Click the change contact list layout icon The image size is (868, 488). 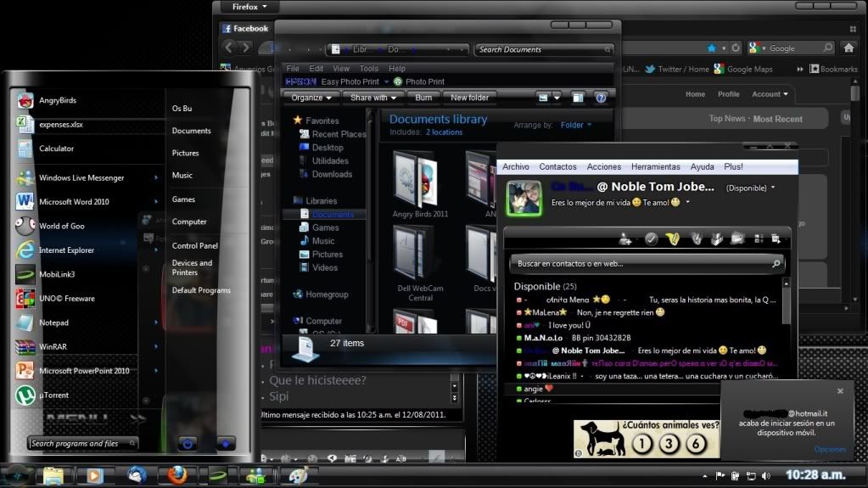pos(759,238)
